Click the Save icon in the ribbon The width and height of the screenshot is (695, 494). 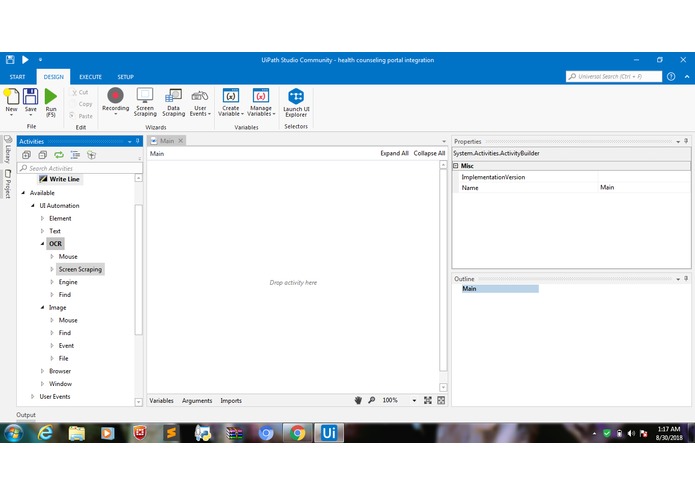point(31,96)
